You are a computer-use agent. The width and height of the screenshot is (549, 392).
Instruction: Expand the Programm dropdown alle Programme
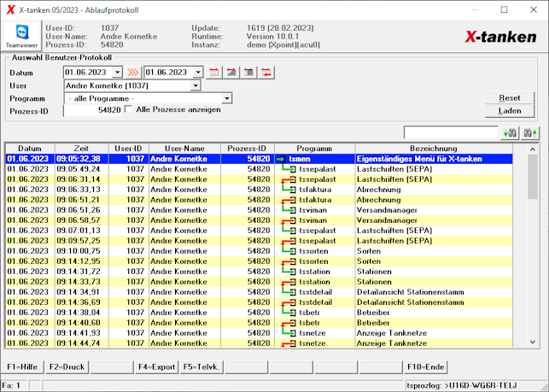click(x=227, y=98)
